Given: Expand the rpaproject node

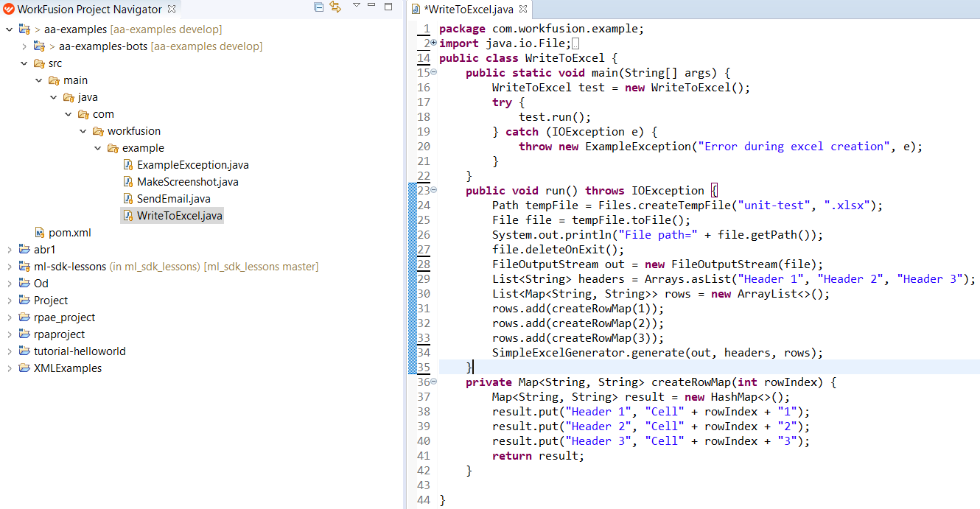Looking at the screenshot, I should pos(9,334).
